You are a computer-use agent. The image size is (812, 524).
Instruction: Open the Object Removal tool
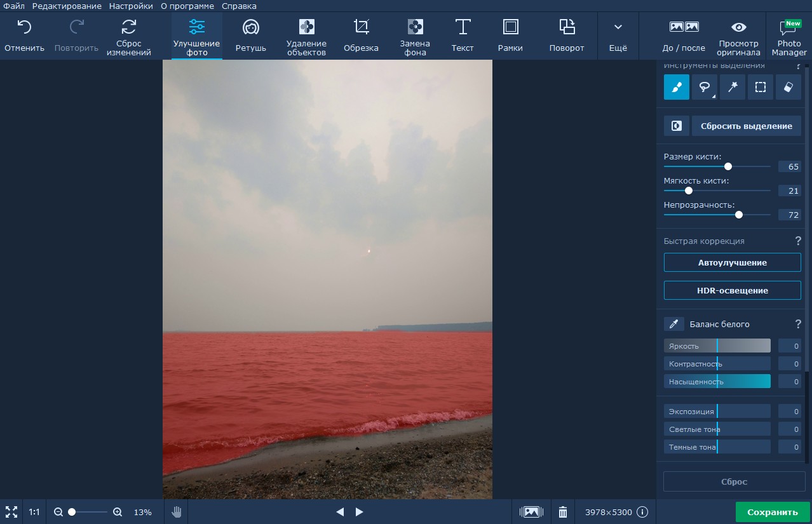point(306,36)
